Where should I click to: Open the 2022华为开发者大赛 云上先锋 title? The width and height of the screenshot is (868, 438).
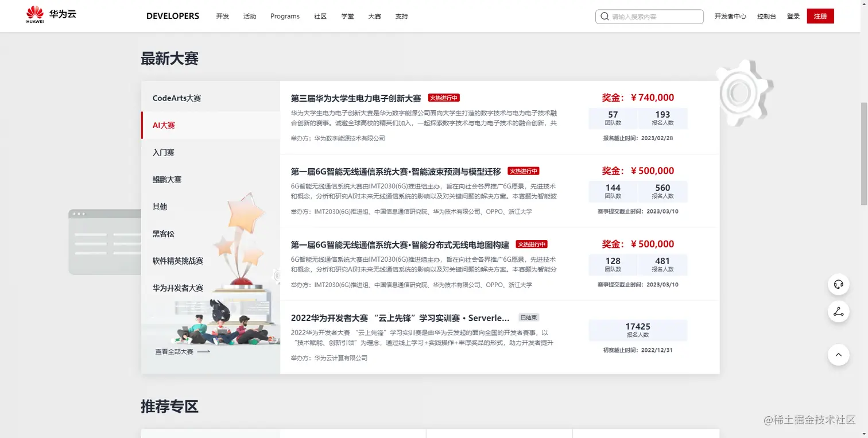point(400,318)
